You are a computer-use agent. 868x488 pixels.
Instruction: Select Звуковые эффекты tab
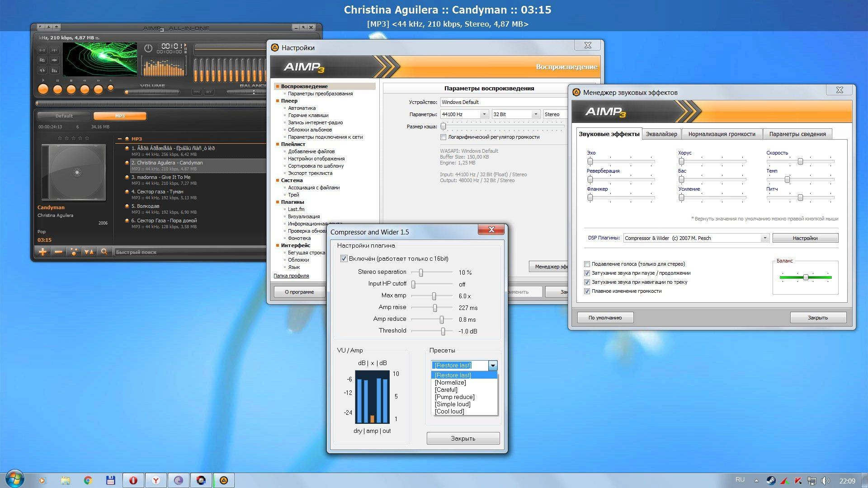tap(609, 134)
